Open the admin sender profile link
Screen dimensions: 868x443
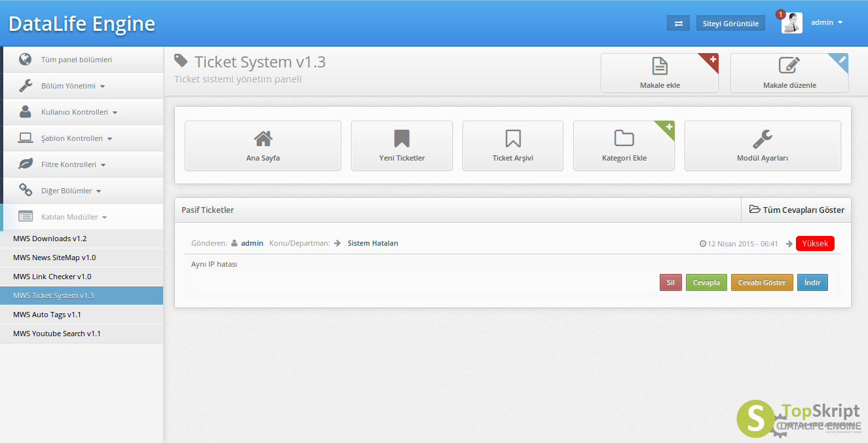tap(252, 243)
